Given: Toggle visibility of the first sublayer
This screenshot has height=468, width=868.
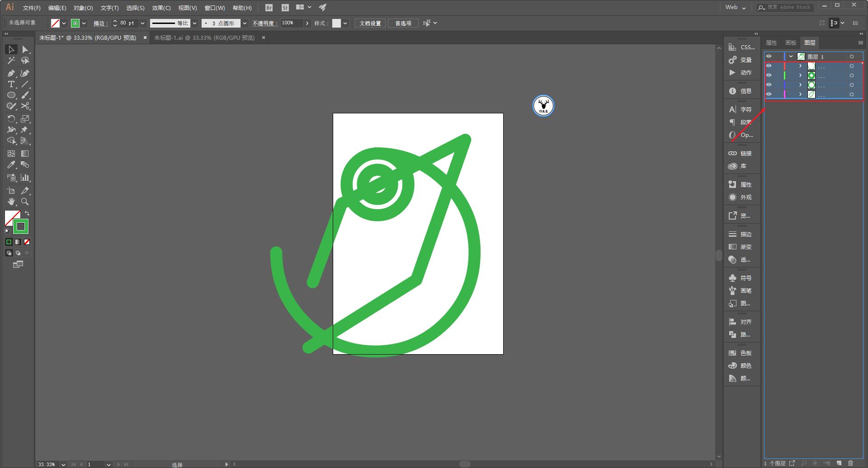Looking at the screenshot, I should tap(769, 66).
